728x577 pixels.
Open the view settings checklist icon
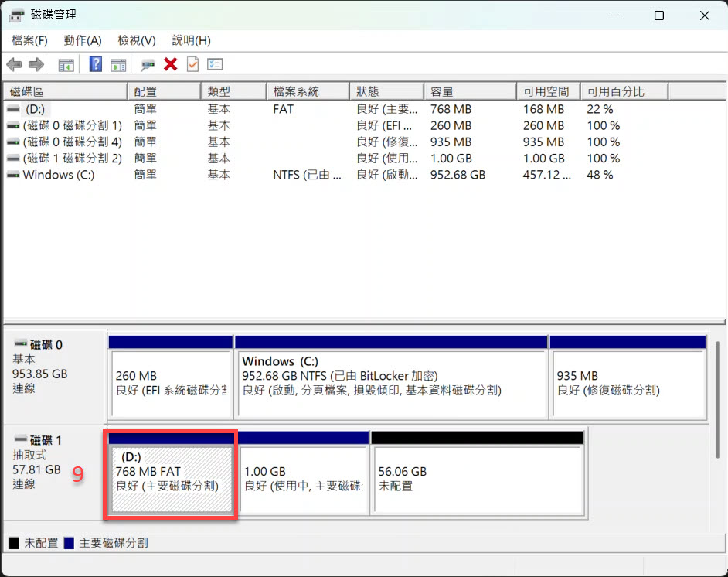point(215,65)
